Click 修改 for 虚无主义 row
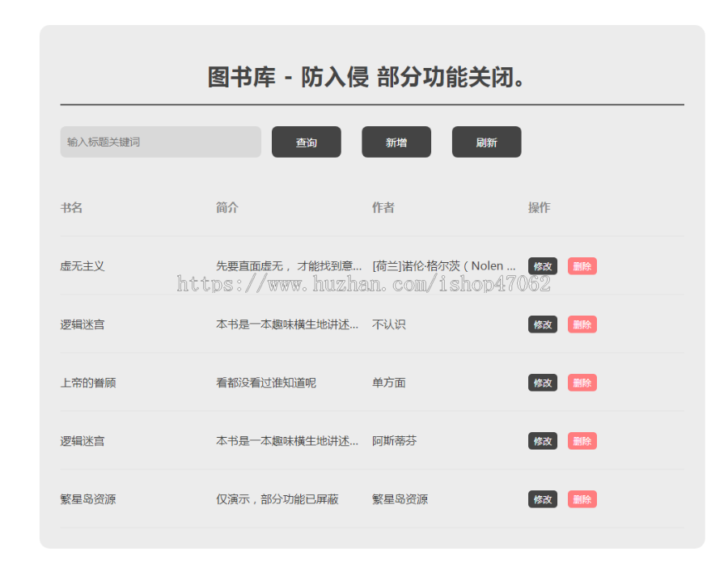728x564 pixels. (543, 266)
